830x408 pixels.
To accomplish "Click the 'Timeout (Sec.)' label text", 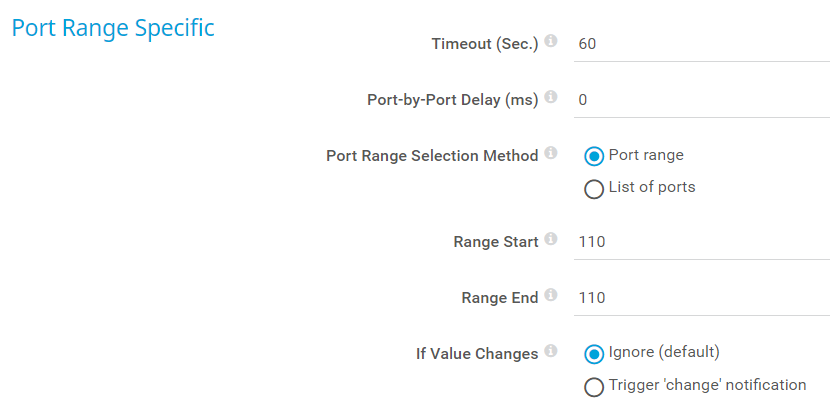I will pyautogui.click(x=485, y=44).
